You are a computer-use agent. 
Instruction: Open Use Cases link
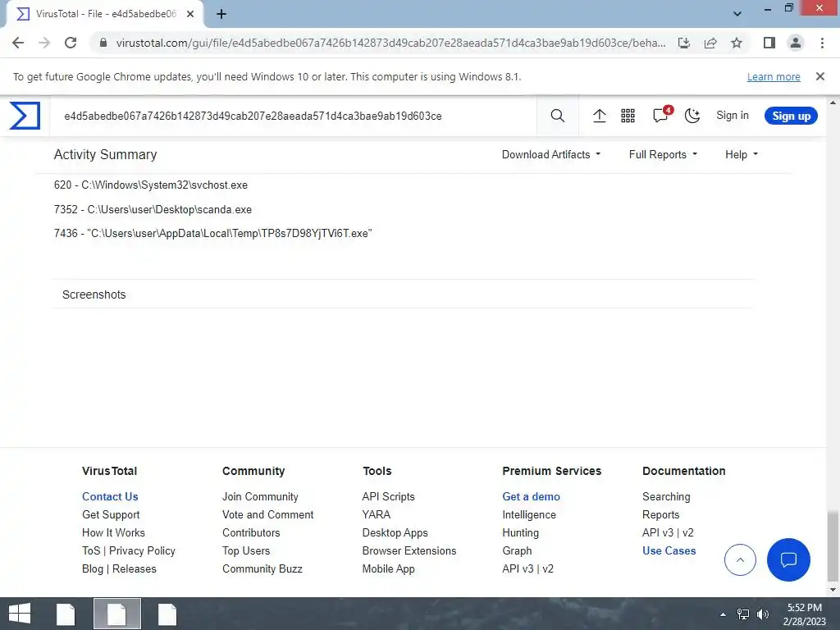(669, 550)
